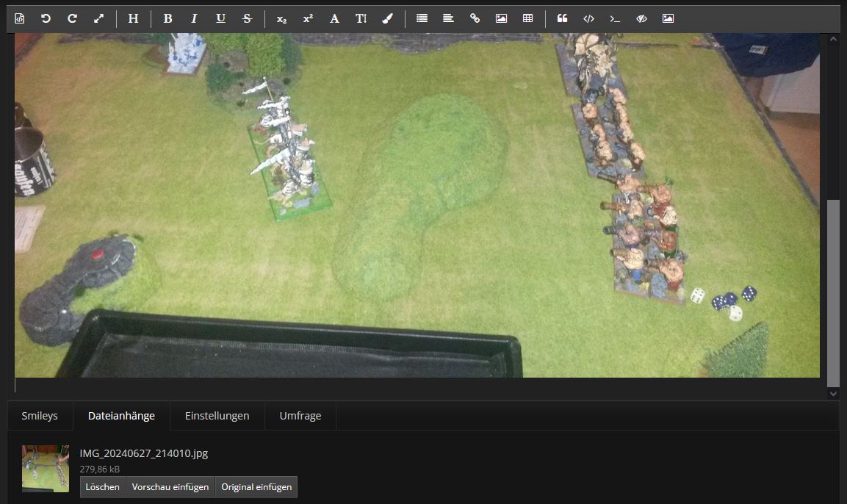Open the Umfrage tab
Image resolution: width=847 pixels, height=504 pixels.
(x=300, y=416)
